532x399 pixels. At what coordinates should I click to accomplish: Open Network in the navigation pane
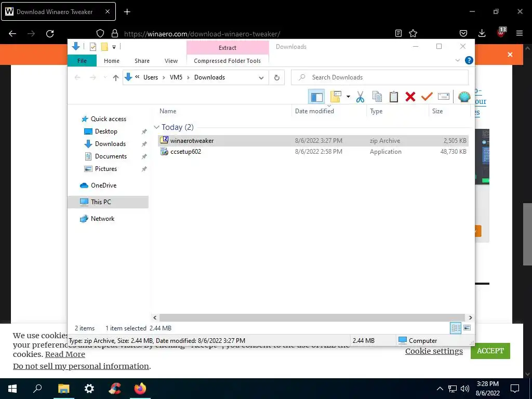(x=102, y=219)
